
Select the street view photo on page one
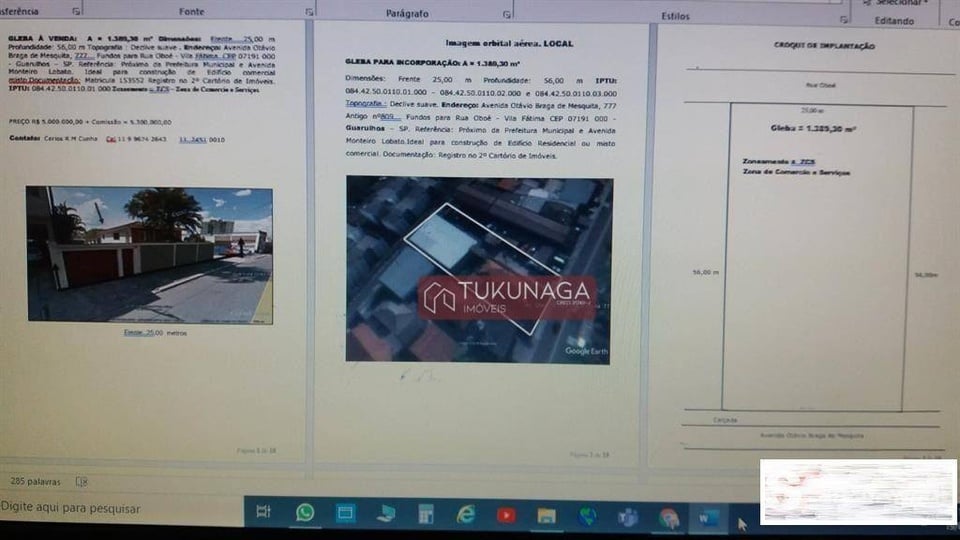[x=150, y=255]
